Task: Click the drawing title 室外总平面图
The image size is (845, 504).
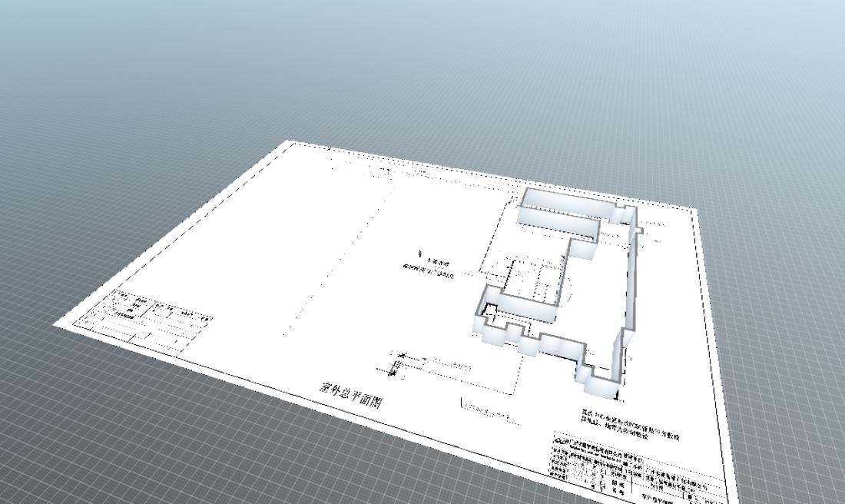Action: click(x=350, y=393)
